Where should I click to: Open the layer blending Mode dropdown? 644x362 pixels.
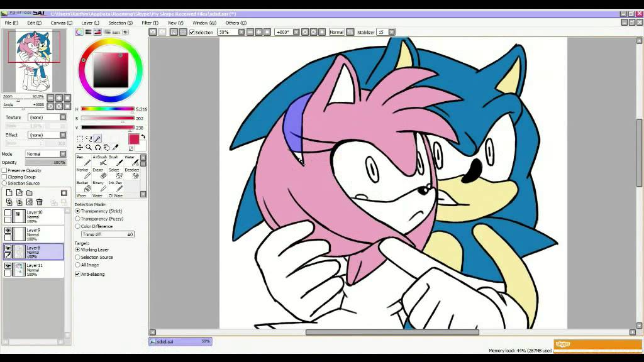(x=45, y=154)
